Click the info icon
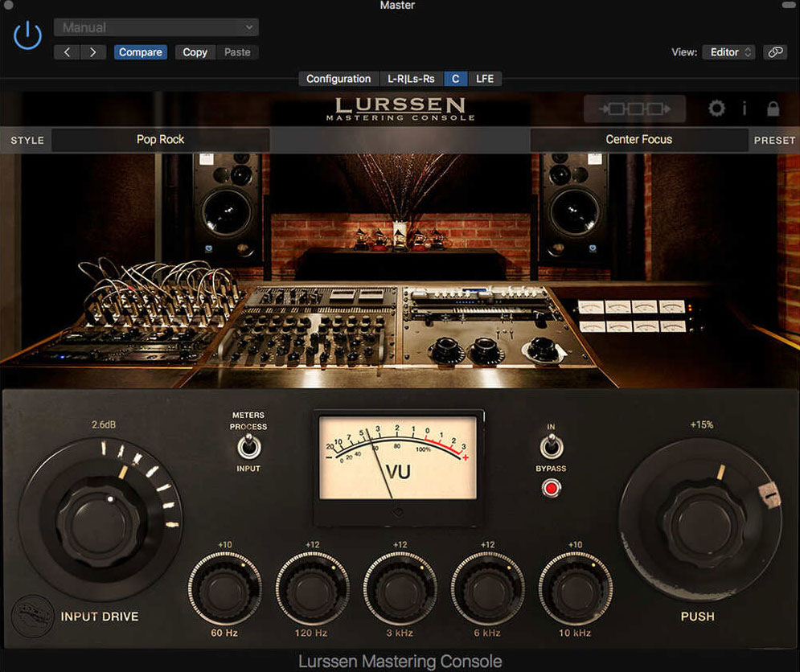The image size is (800, 672). [745, 109]
